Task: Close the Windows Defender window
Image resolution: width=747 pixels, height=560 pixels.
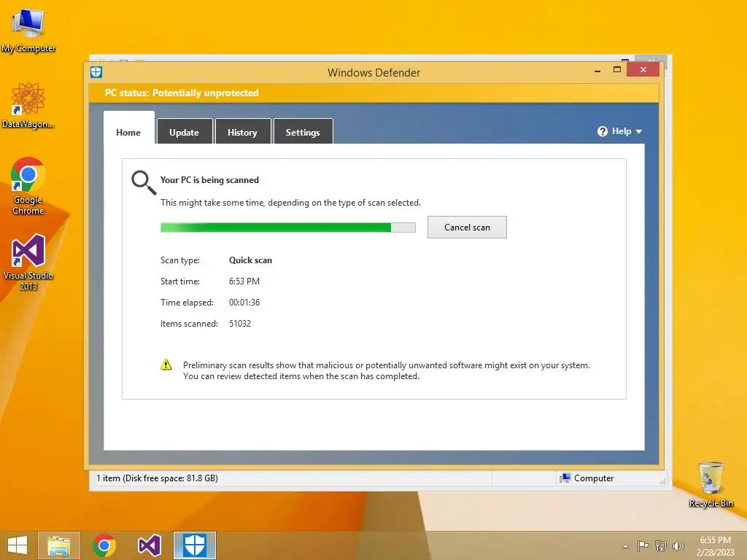Action: click(x=643, y=69)
